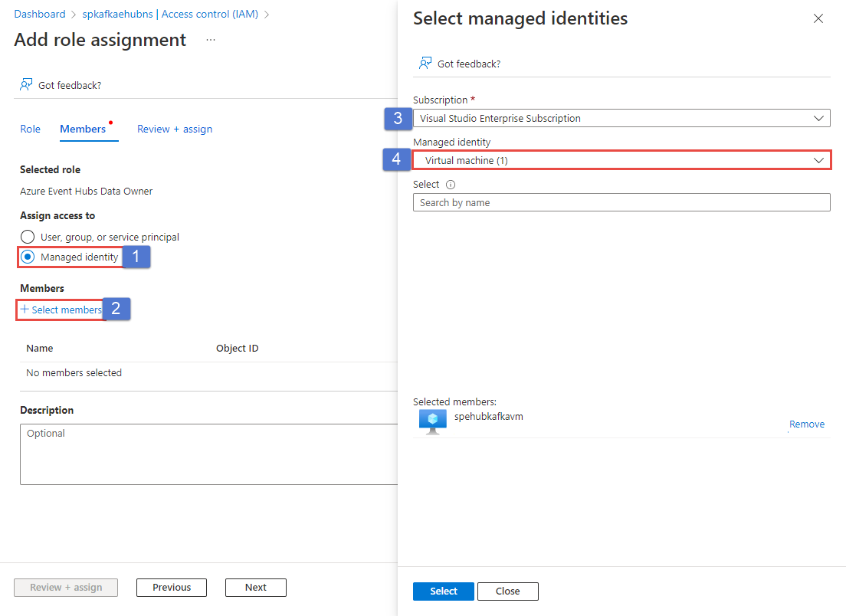Click the info icon next to Select
The image size is (846, 616).
[x=451, y=184]
